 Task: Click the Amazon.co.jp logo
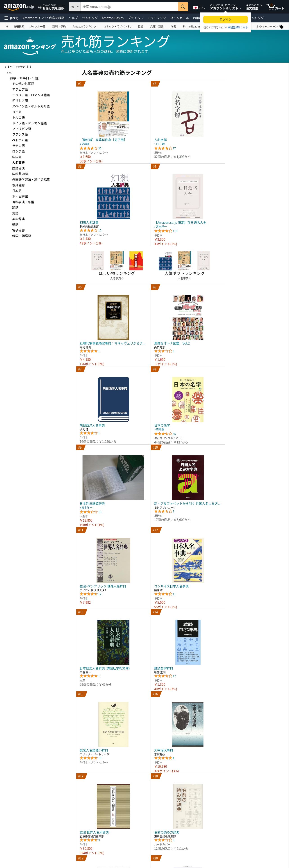(x=19, y=6)
